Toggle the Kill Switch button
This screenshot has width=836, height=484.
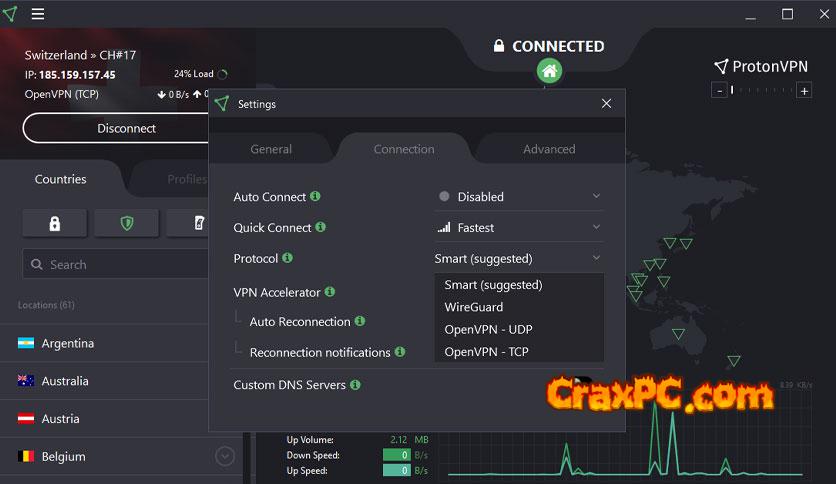coord(188,223)
